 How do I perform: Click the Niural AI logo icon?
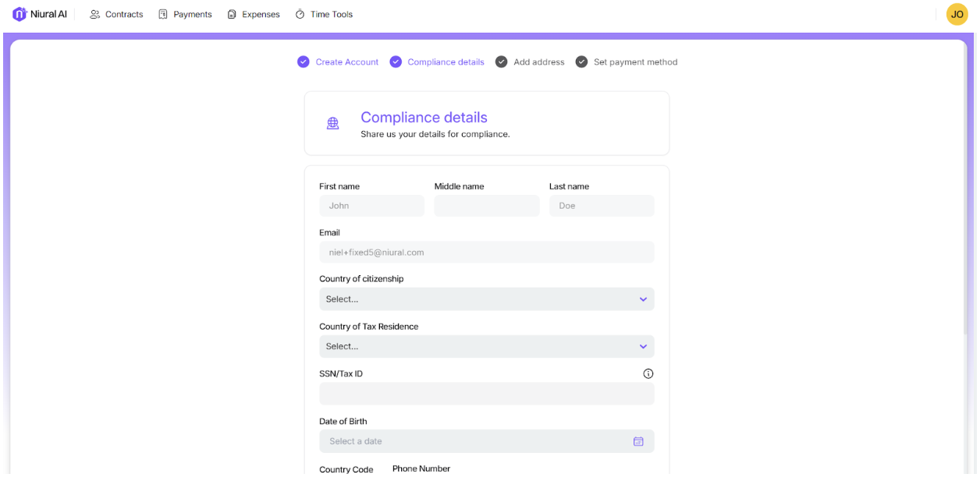coord(20,14)
